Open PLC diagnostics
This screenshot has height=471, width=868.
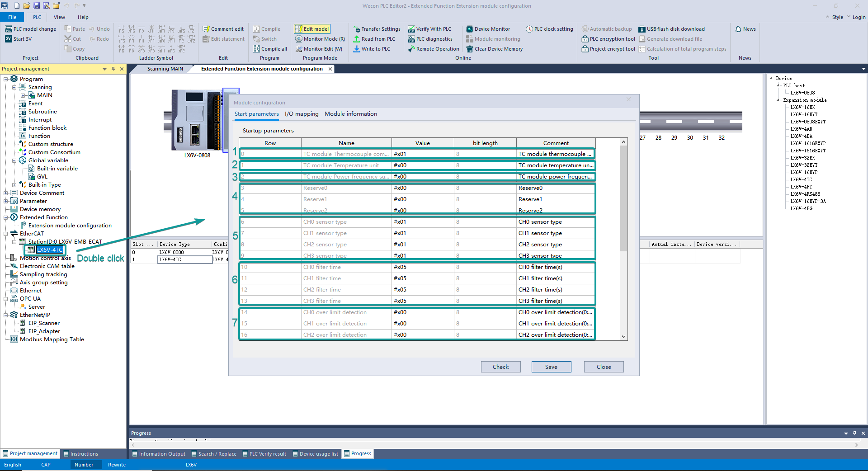(x=430, y=39)
